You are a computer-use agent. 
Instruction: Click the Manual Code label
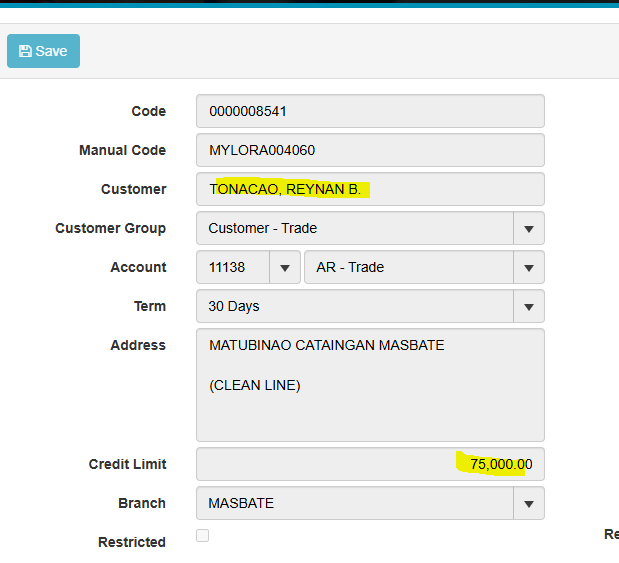123,150
